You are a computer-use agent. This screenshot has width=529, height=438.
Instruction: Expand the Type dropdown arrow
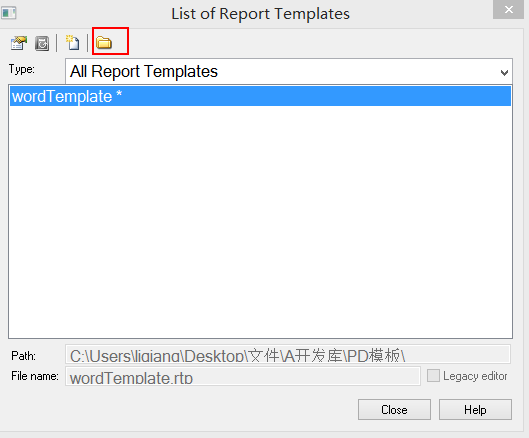(x=504, y=72)
